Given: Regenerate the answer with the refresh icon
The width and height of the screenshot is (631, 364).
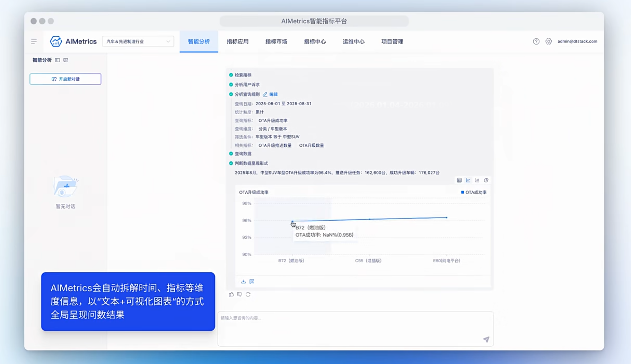Looking at the screenshot, I should pyautogui.click(x=248, y=294).
